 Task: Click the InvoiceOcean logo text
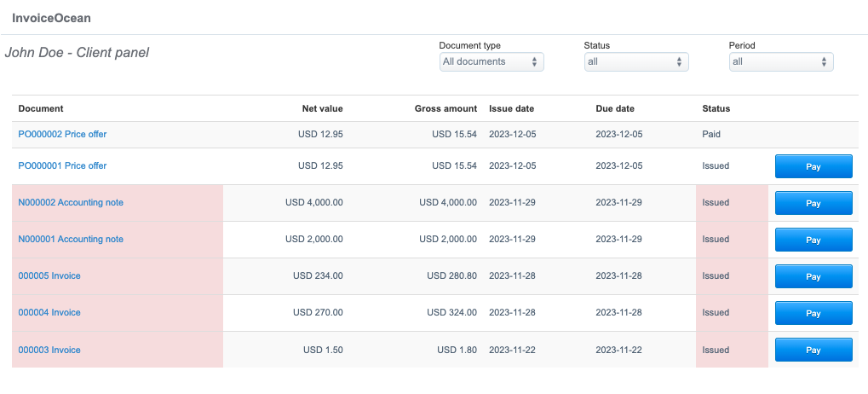[x=51, y=17]
